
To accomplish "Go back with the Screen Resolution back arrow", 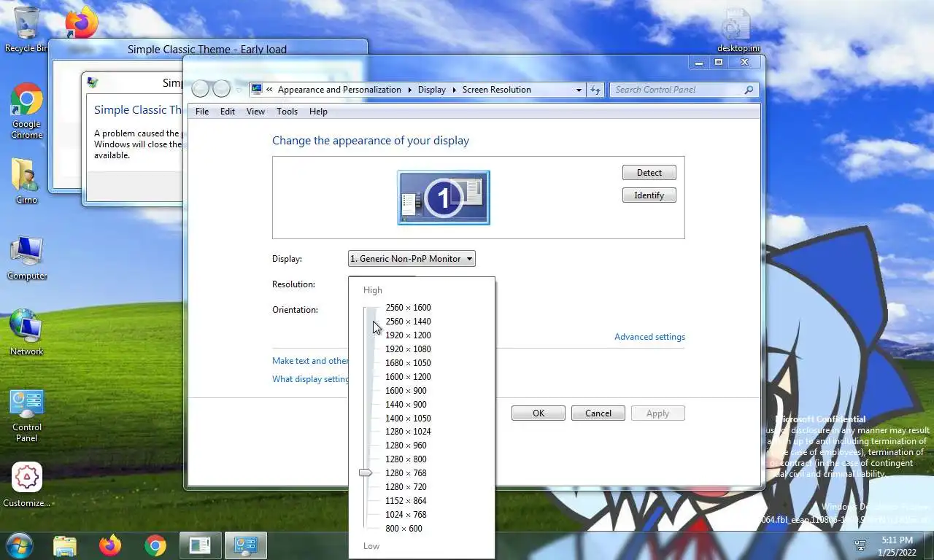I will click(201, 89).
